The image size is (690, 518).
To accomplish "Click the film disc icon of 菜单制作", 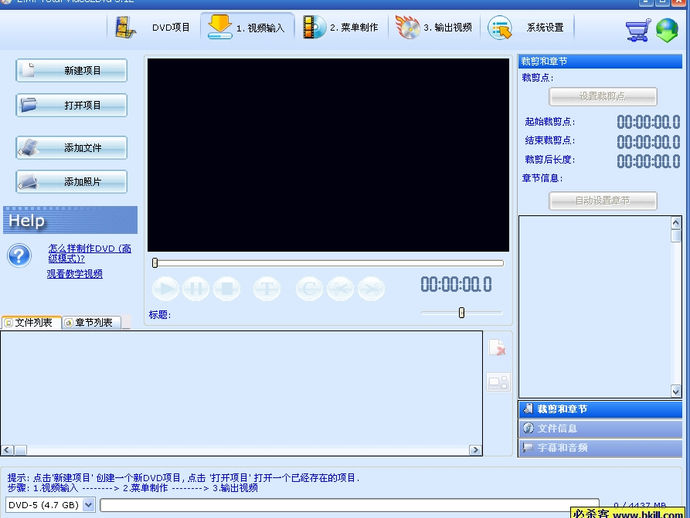I will 314,27.
